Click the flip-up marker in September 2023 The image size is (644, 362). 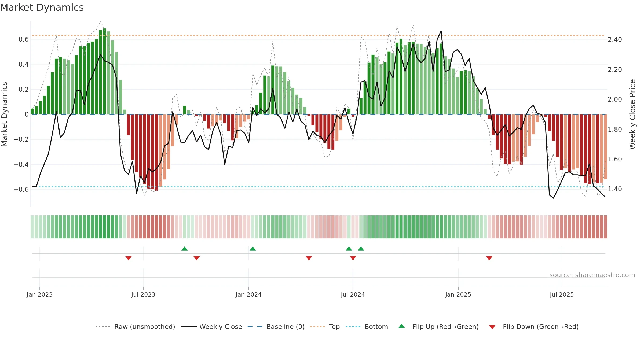[x=185, y=249]
